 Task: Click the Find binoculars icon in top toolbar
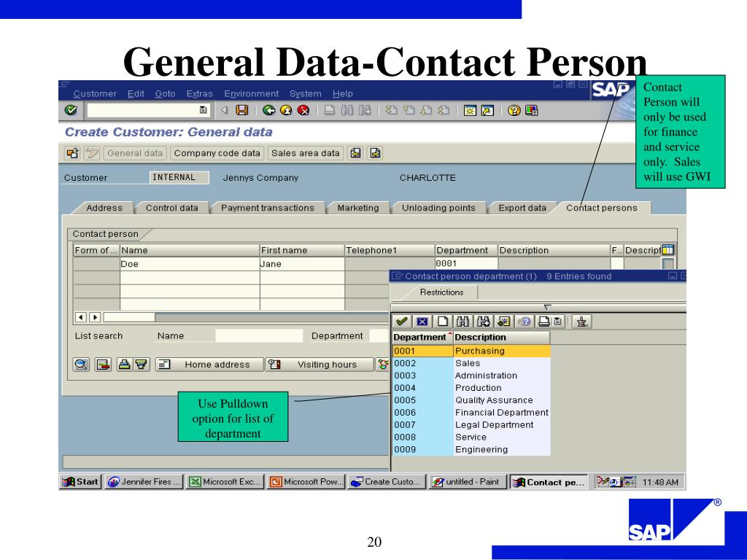click(x=347, y=111)
